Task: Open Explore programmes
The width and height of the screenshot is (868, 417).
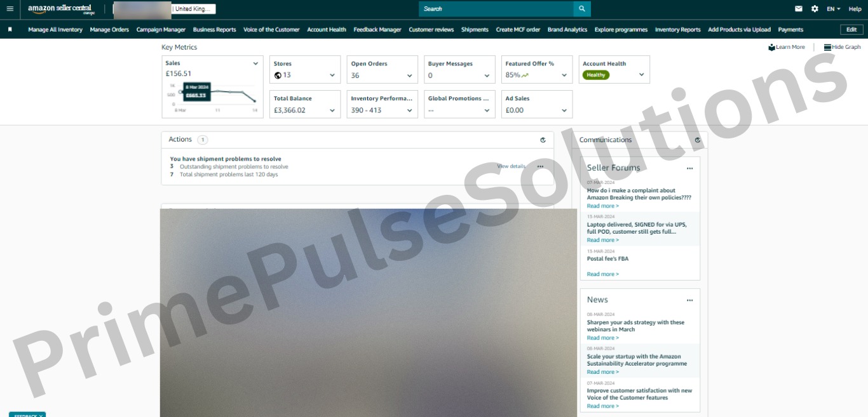Action: coord(621,29)
